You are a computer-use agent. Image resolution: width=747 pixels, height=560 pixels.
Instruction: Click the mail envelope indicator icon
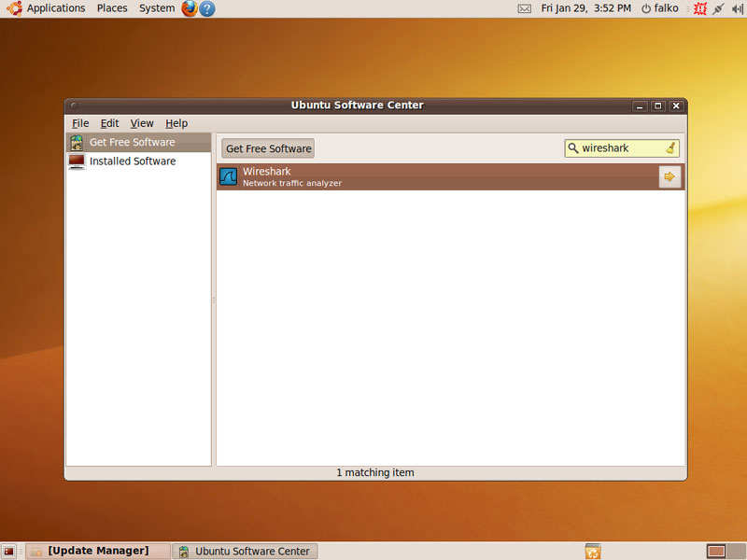tap(524, 8)
